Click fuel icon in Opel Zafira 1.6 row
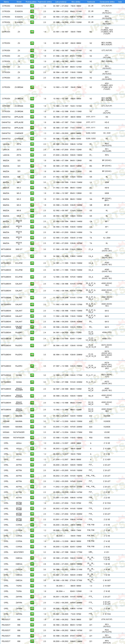 tap(32, 614)
